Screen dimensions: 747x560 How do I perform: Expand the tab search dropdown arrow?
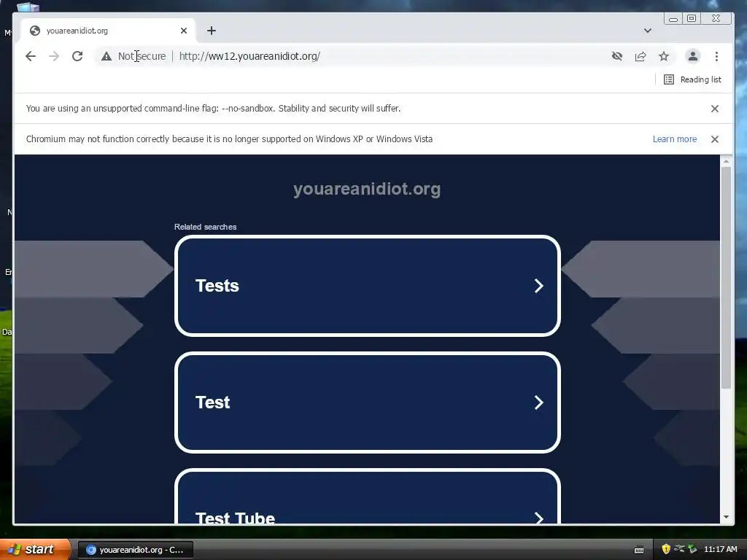[x=648, y=31]
